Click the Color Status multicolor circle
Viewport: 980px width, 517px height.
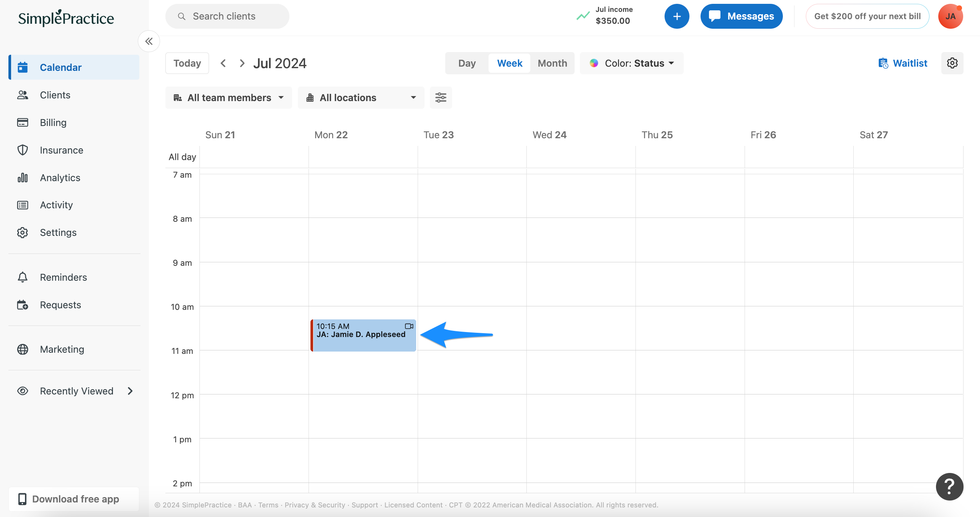594,63
